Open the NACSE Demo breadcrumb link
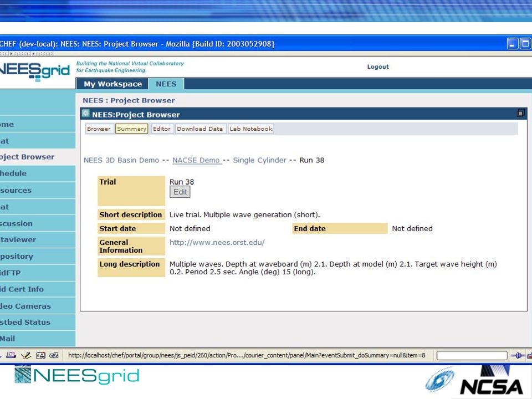 click(x=196, y=160)
